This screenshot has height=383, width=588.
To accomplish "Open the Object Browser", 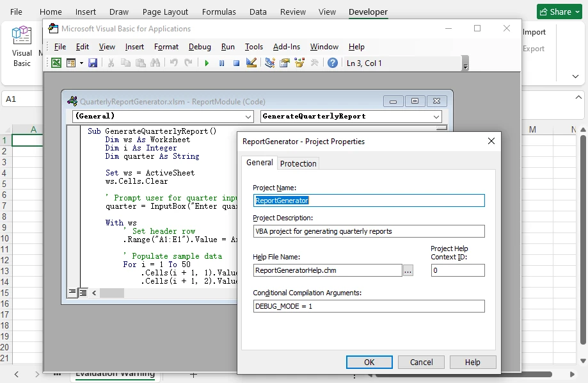I will point(298,62).
